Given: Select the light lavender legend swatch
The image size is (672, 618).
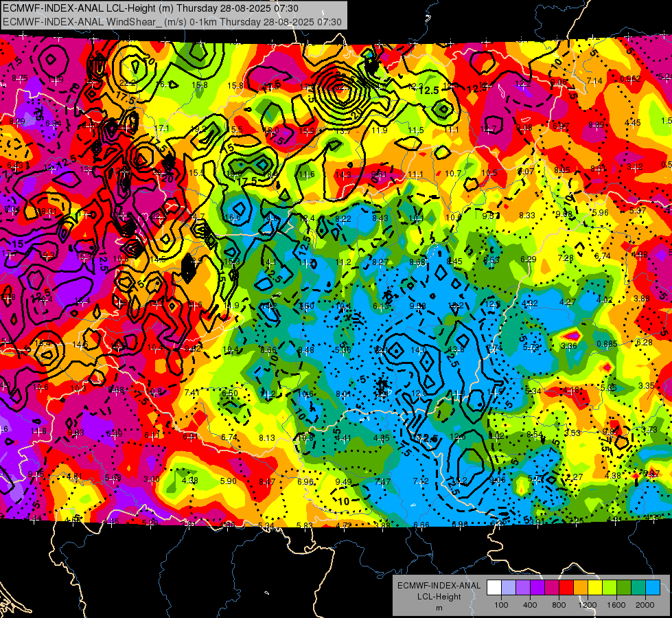Looking at the screenshot, I should tap(508, 588).
